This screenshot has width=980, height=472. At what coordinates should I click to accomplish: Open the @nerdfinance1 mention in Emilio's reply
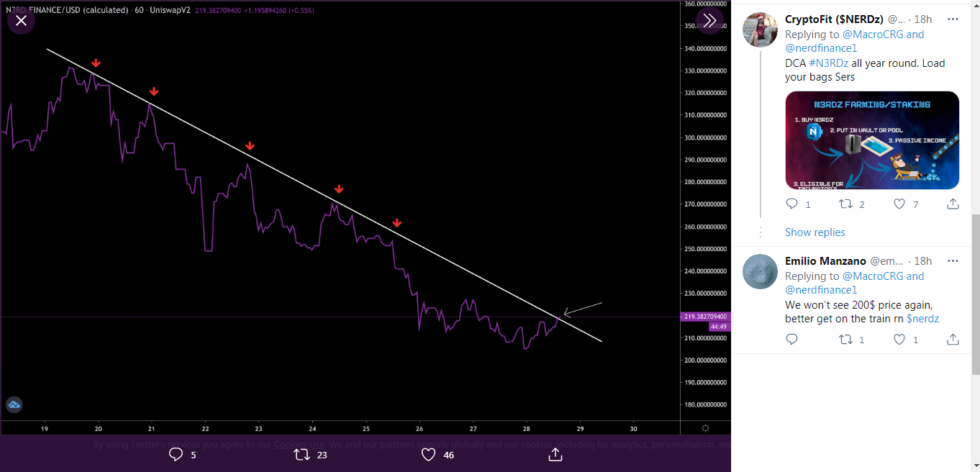pyautogui.click(x=821, y=290)
